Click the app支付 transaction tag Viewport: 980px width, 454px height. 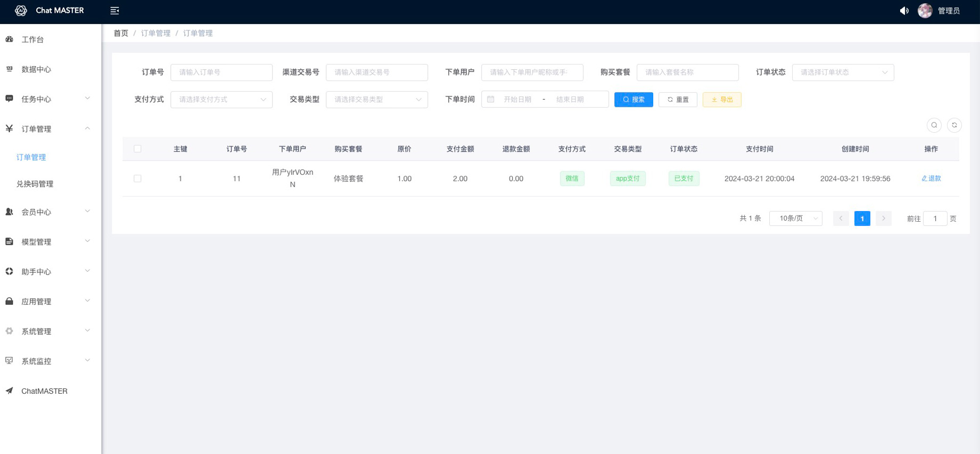click(x=628, y=179)
